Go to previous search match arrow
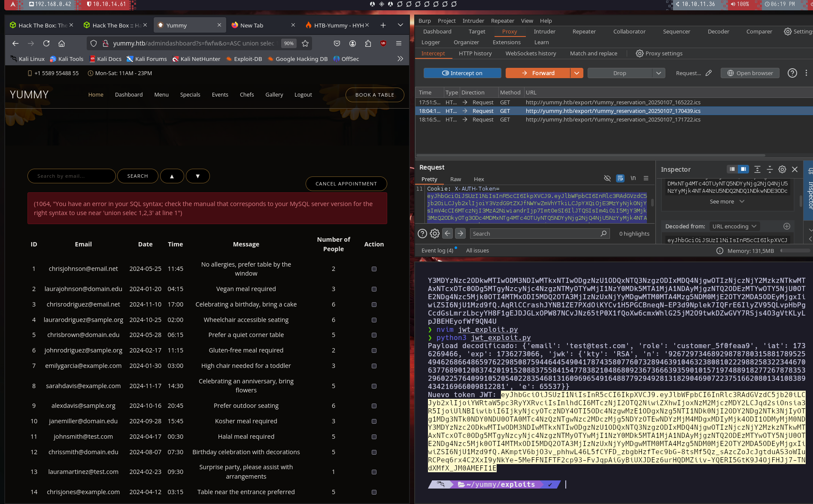The height and width of the screenshot is (504, 813). tap(447, 233)
